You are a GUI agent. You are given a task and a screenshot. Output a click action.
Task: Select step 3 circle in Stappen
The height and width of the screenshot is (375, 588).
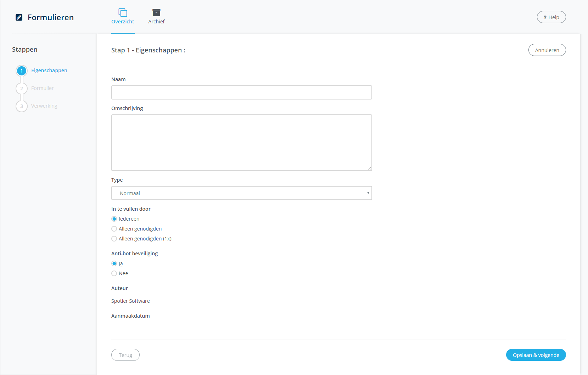tap(22, 106)
